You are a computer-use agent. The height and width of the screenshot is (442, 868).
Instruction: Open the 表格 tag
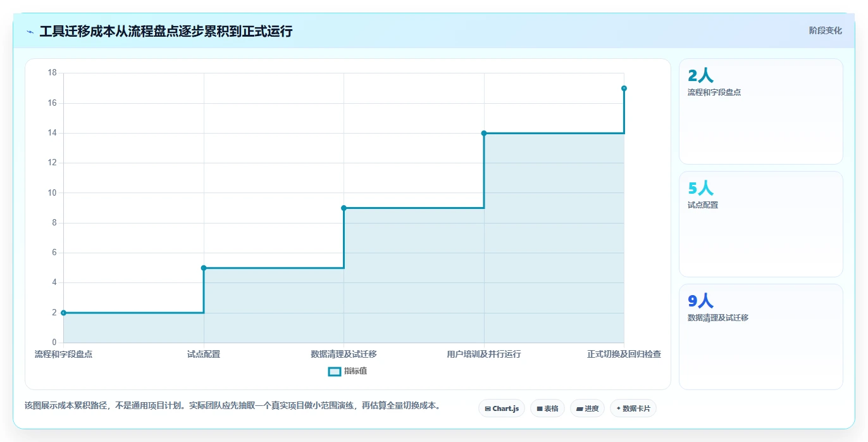547,408
